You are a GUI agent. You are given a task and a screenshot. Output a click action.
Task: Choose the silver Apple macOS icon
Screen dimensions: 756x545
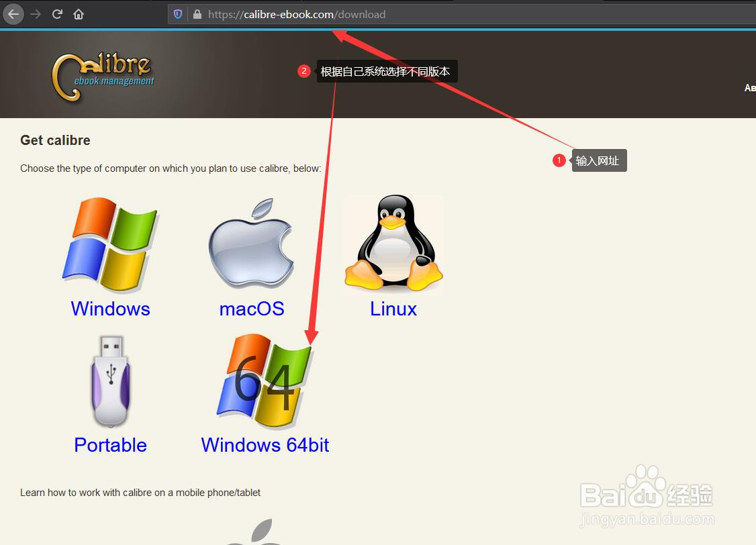point(252,244)
